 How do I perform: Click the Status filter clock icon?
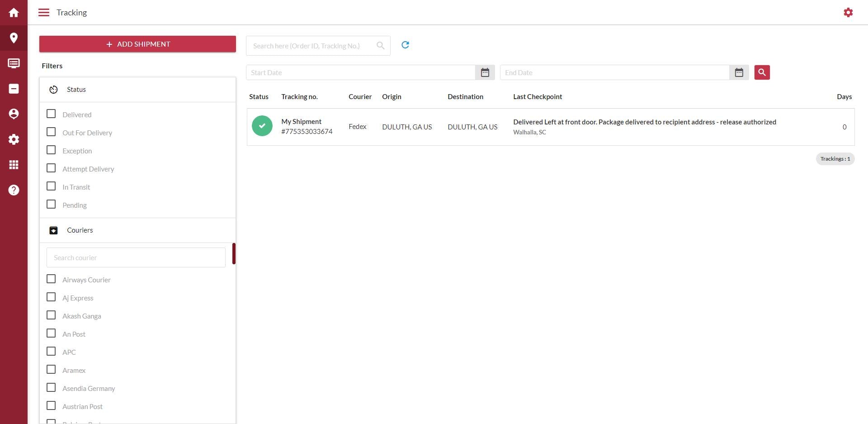pyautogui.click(x=53, y=90)
